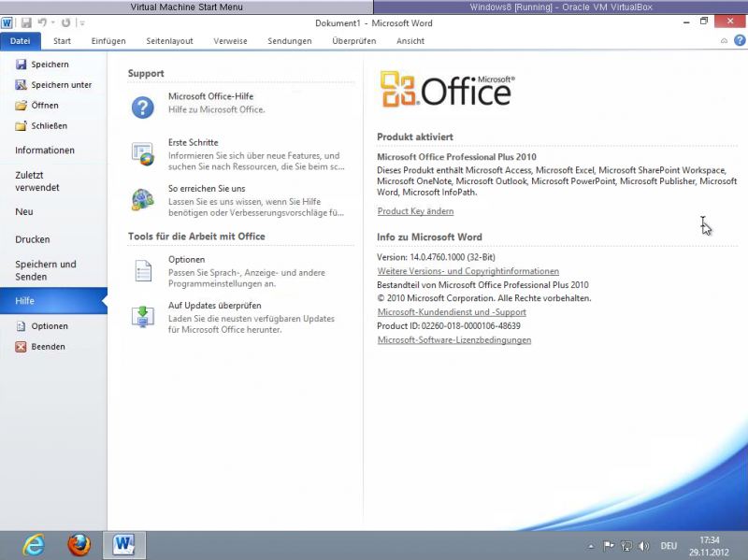748x560 pixels.
Task: Click the Action Center flag tray icon
Action: click(609, 546)
